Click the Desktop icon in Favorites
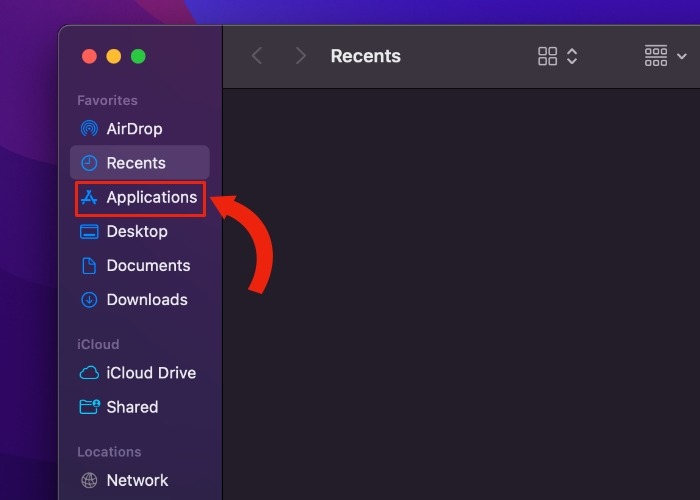The image size is (700, 500). (89, 232)
